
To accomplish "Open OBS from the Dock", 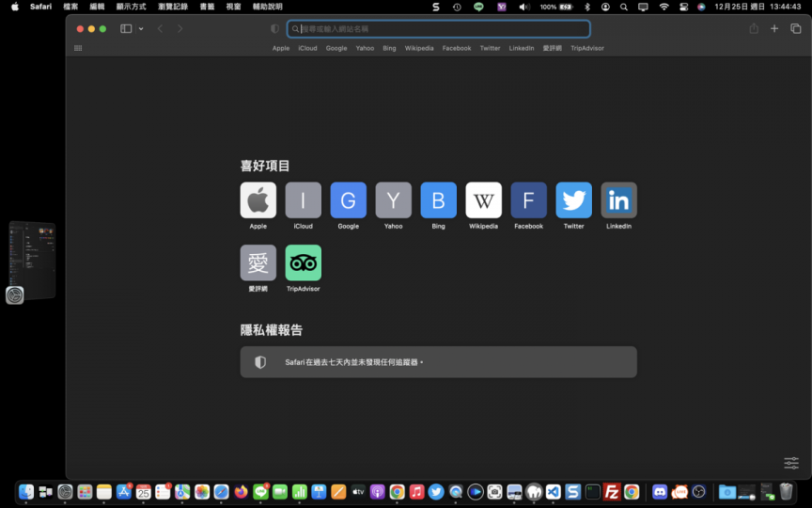I will point(698,491).
